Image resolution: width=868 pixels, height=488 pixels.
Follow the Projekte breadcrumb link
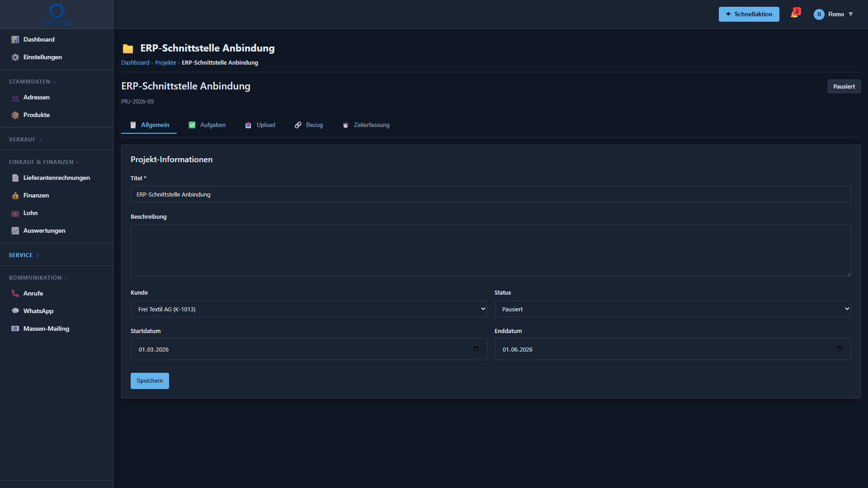tap(165, 63)
